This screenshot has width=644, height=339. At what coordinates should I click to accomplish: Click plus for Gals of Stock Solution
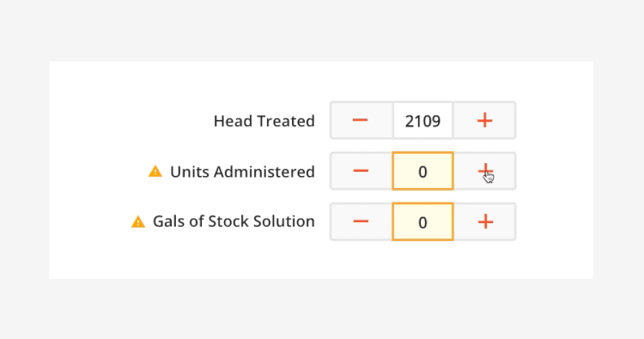[x=484, y=221]
